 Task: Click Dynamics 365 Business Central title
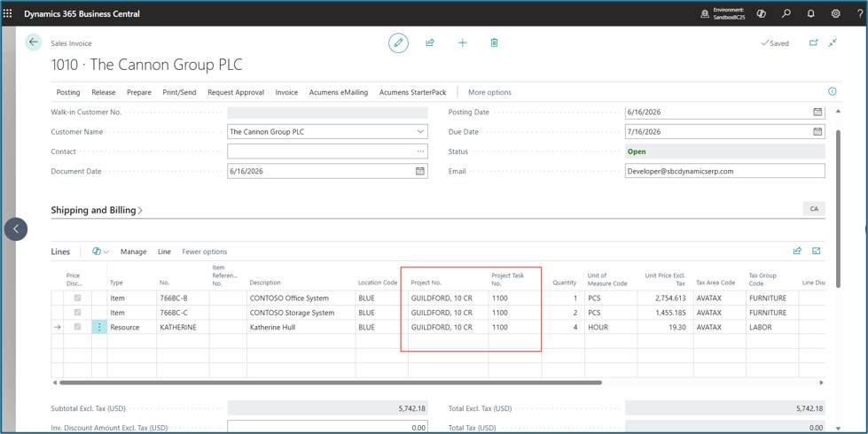tap(82, 14)
